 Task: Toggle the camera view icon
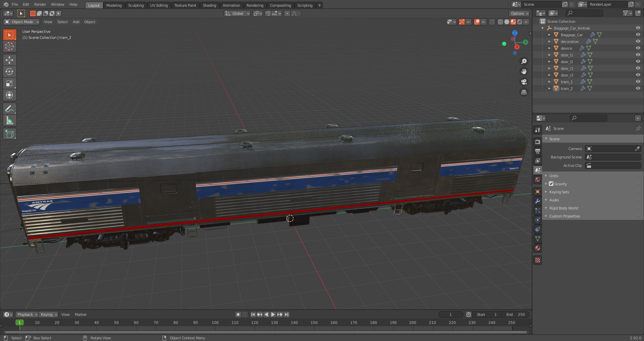tap(524, 82)
